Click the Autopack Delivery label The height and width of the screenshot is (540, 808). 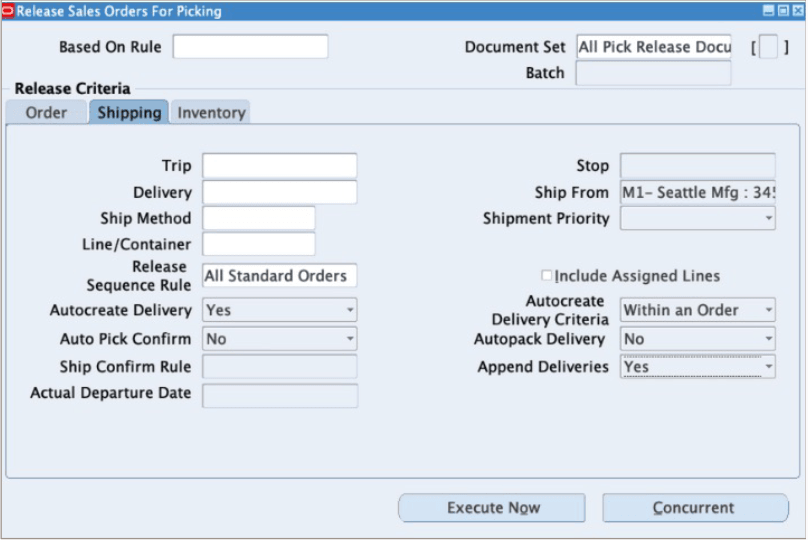coord(539,339)
